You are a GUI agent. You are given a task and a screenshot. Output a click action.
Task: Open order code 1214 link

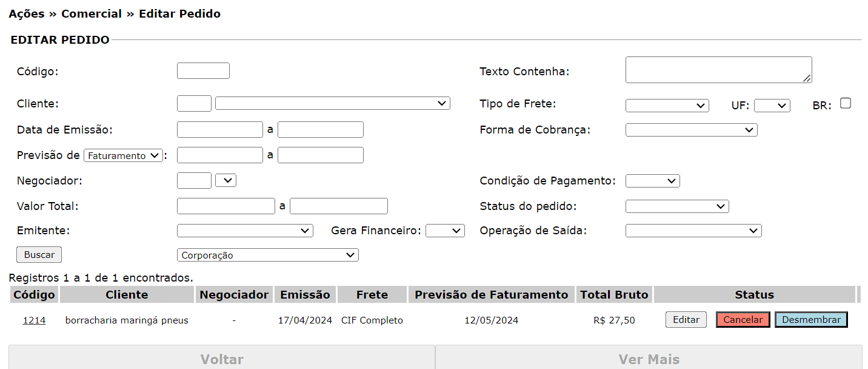point(34,320)
